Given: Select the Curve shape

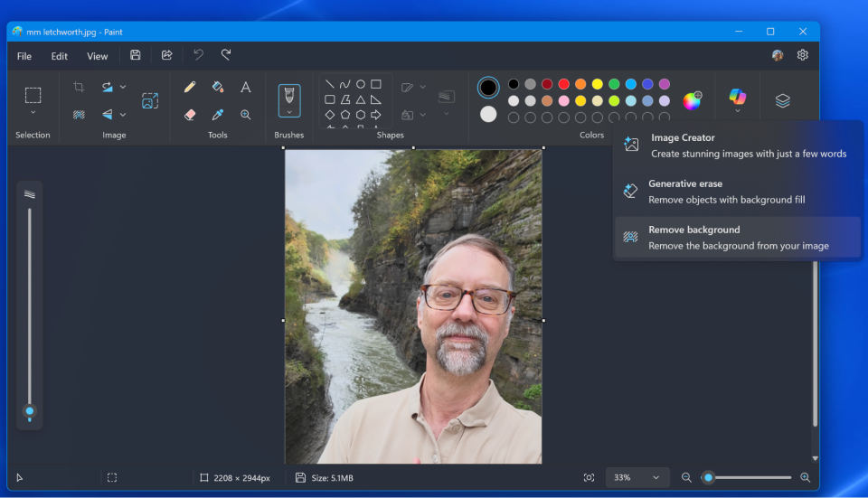Looking at the screenshot, I should [344, 84].
